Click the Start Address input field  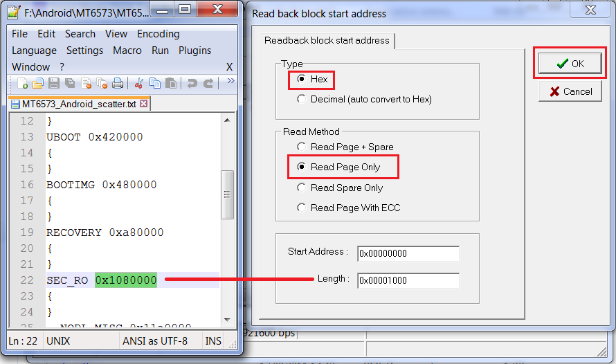click(408, 254)
